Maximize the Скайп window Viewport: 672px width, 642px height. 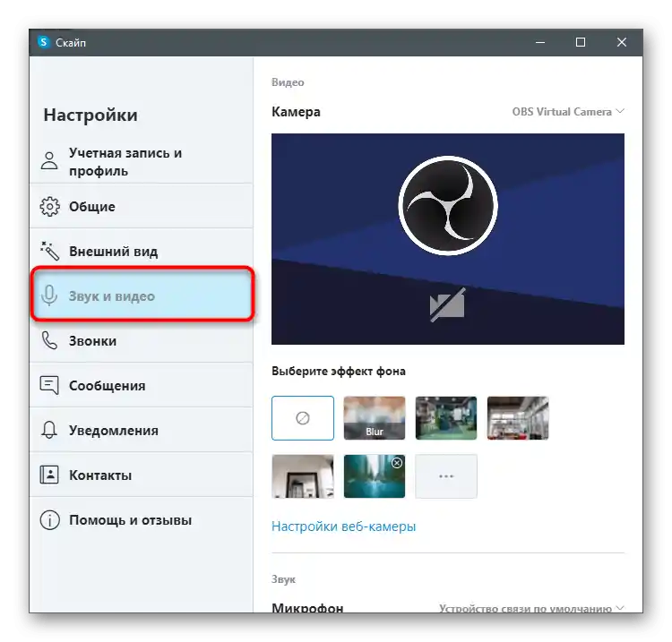tap(581, 42)
